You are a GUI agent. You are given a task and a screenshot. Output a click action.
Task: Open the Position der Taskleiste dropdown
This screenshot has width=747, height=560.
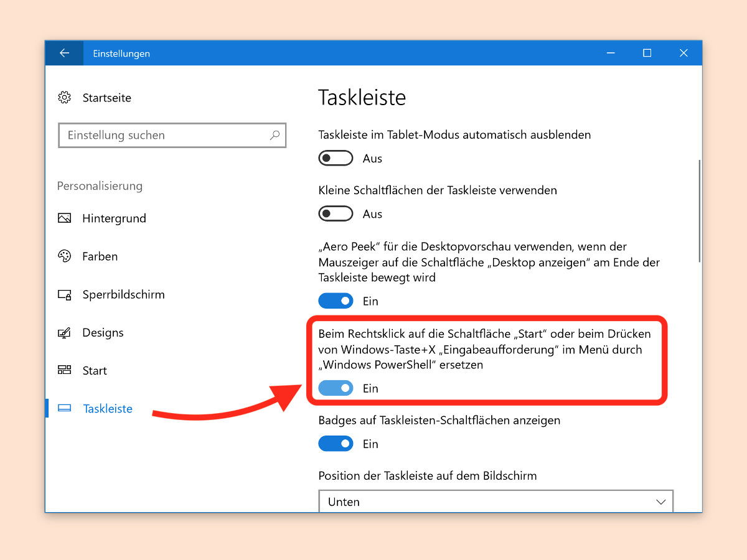point(496,502)
